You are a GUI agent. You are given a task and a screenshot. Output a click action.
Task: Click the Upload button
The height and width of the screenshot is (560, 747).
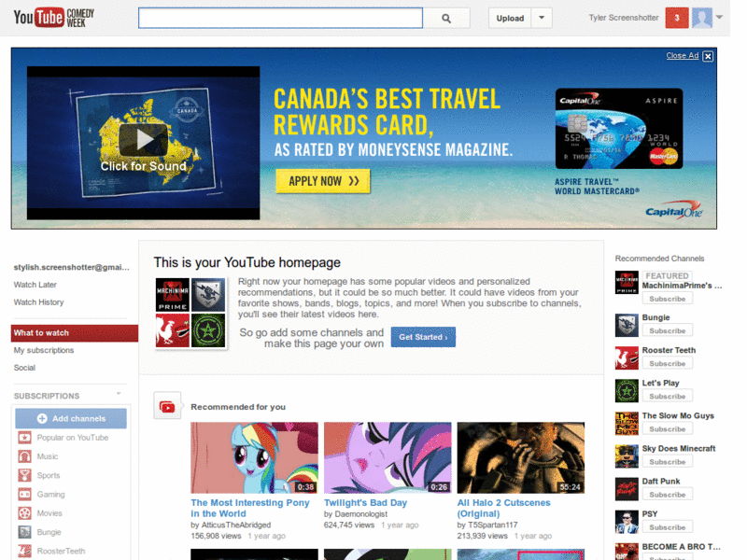510,18
